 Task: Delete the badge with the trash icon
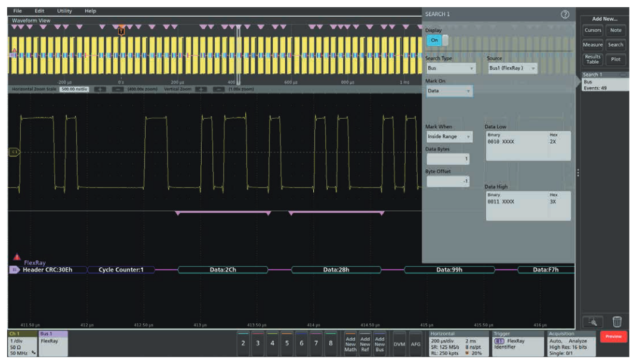coord(616,322)
